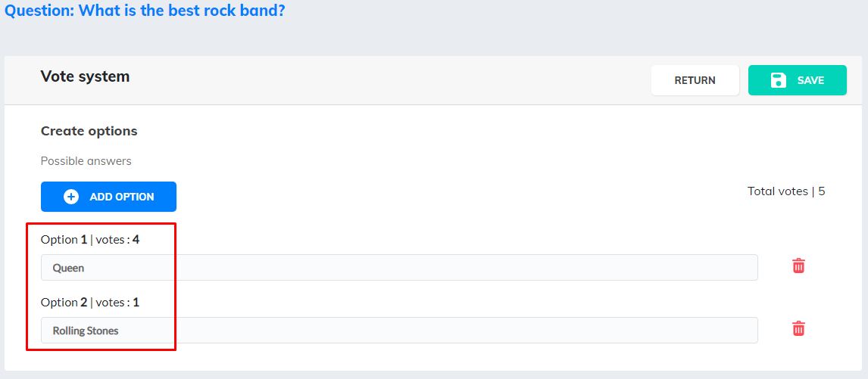The image size is (868, 379).
Task: Click the vote count 4 for Option 1
Action: pos(136,240)
